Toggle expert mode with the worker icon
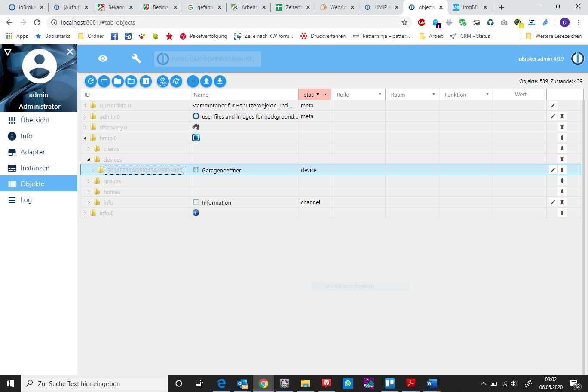This screenshot has width=588, height=392. point(162,81)
